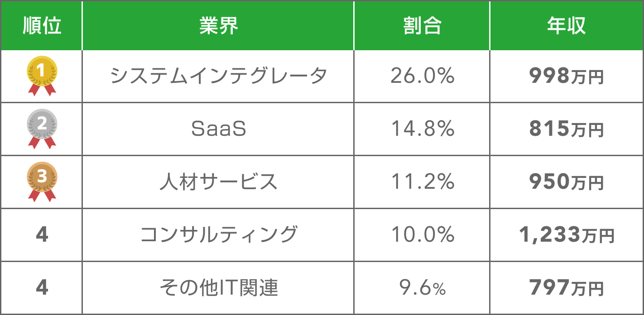Select the 割合 column header
The image size is (644, 315).
pos(422,26)
